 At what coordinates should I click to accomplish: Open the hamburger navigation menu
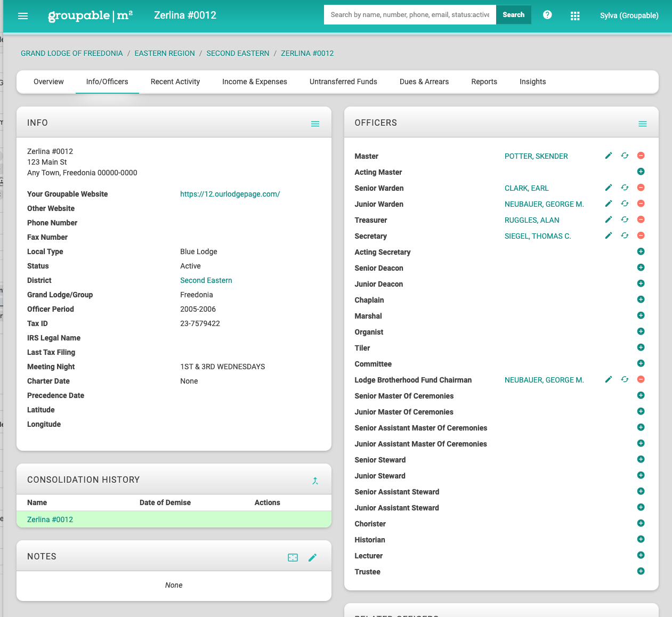coord(23,16)
